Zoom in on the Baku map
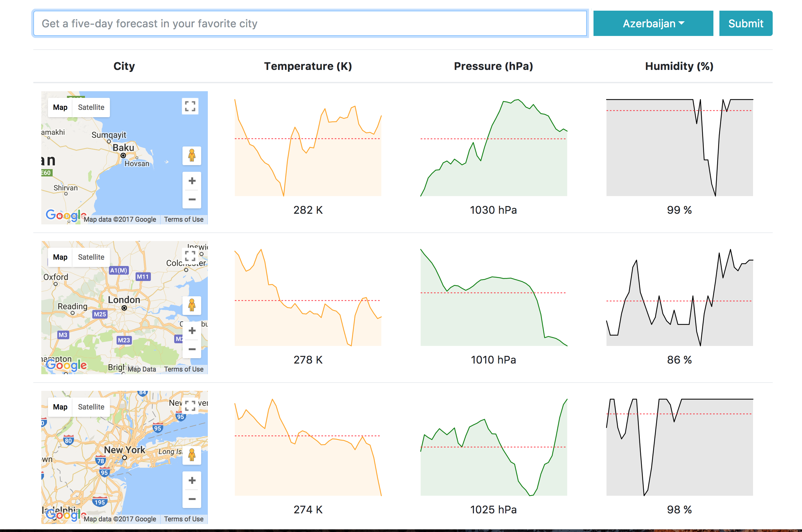The width and height of the screenshot is (802, 532). coord(192,181)
